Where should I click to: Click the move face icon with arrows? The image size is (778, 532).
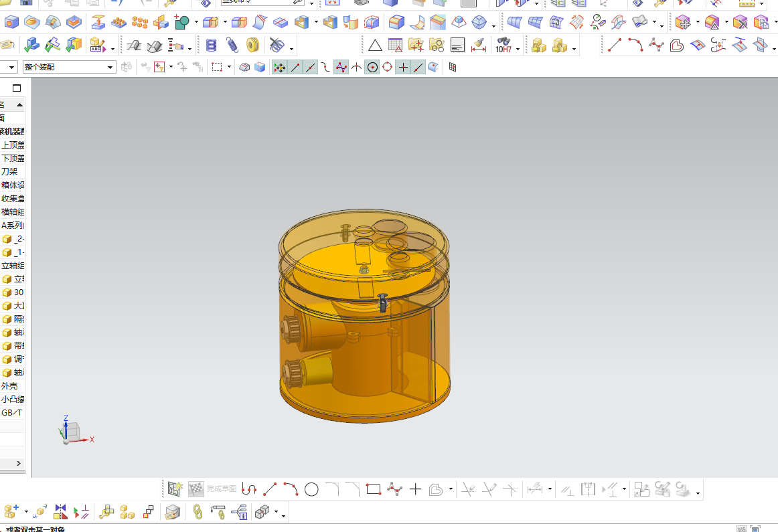coord(683,22)
